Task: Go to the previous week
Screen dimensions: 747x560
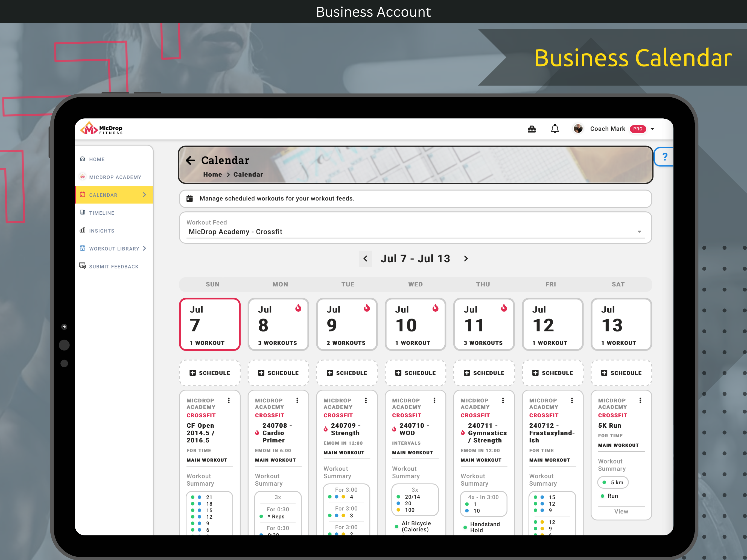Action: point(365,259)
